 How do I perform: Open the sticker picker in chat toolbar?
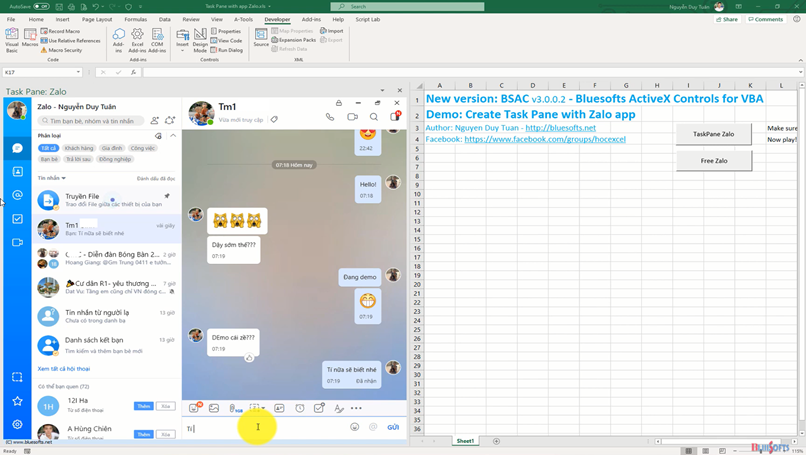[x=194, y=408]
